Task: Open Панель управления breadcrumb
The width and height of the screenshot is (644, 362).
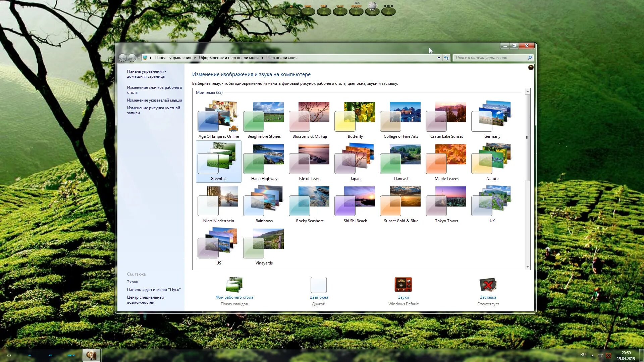Action: tap(172, 58)
